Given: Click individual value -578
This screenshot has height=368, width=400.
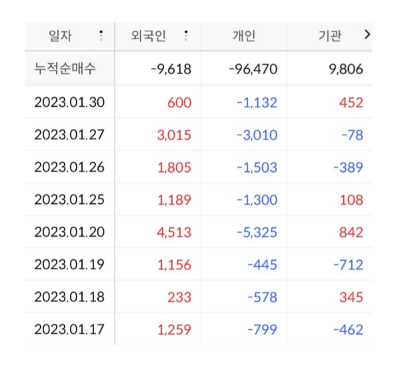Looking at the screenshot, I should (x=262, y=297).
